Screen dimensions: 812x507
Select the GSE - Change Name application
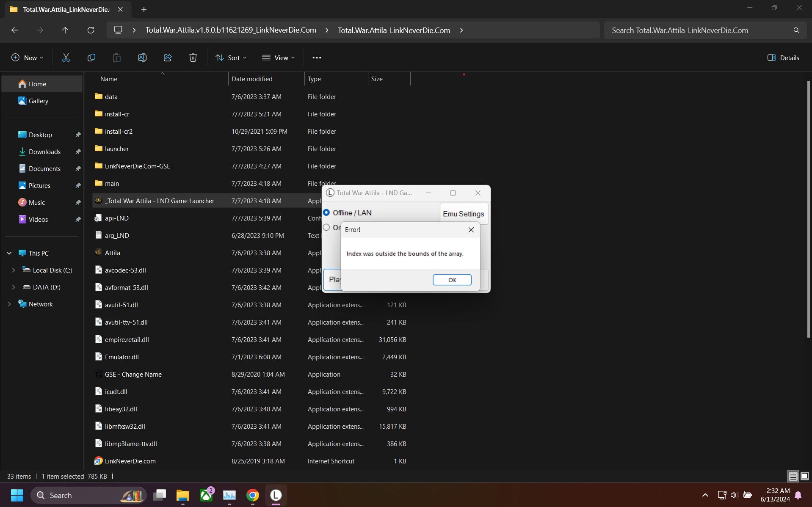click(x=133, y=374)
